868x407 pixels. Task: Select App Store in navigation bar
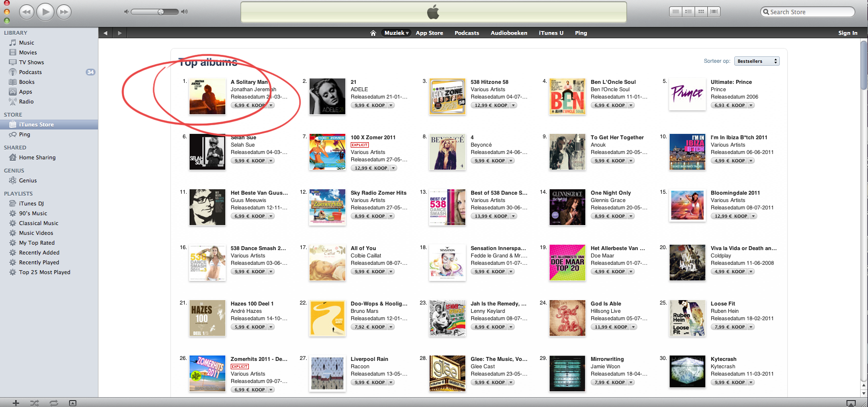point(429,33)
